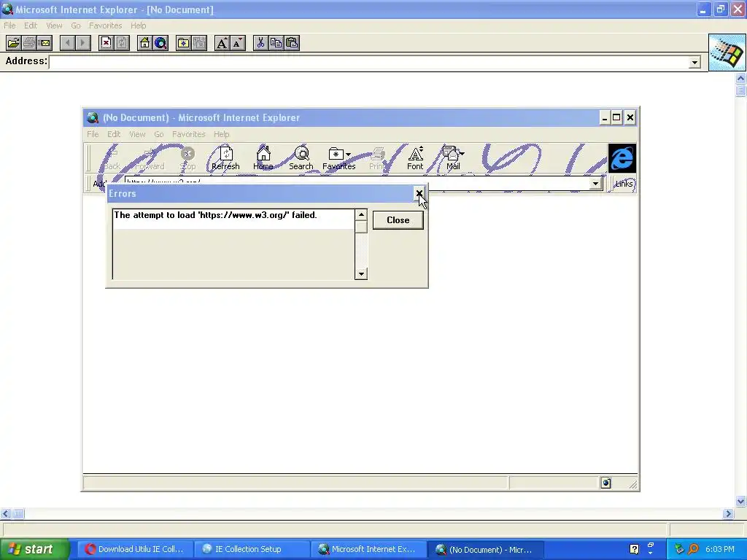This screenshot has width=747, height=560.
Task: Click Mail button in inner IE window
Action: pos(453,158)
